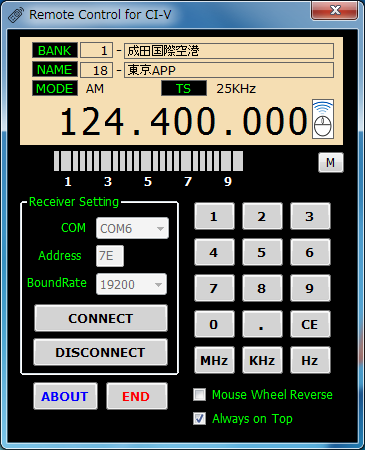This screenshot has height=450, width=365.
Task: Click the Address 7E input field
Action: coord(110,256)
